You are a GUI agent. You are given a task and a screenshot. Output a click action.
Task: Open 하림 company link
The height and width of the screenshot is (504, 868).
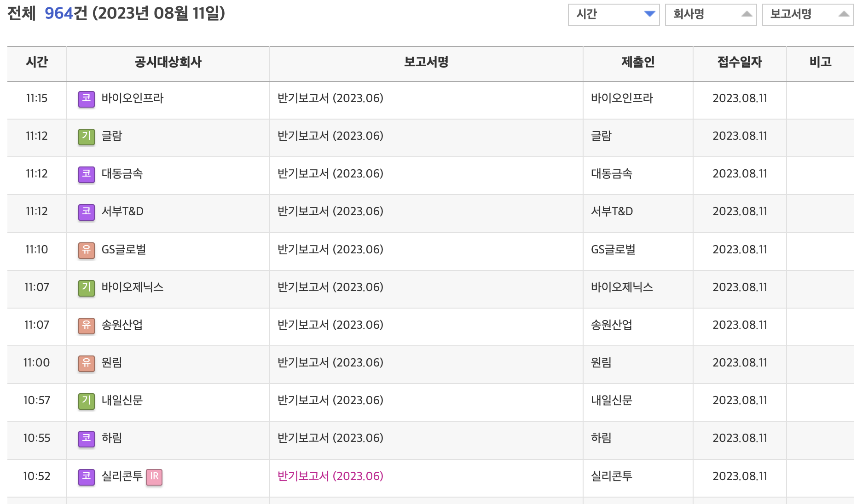tap(112, 438)
